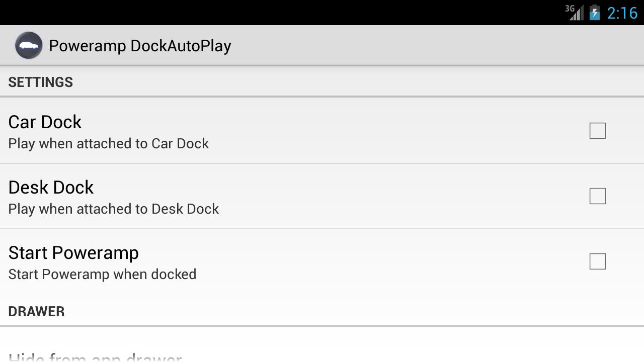
Task: Select the DRAWER section header
Action: (36, 311)
